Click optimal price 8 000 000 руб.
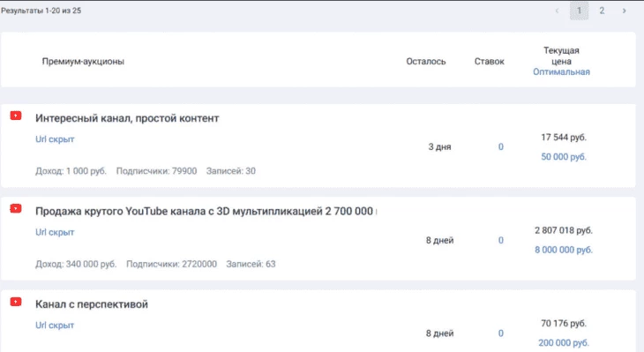The width and height of the screenshot is (644, 352). (564, 250)
